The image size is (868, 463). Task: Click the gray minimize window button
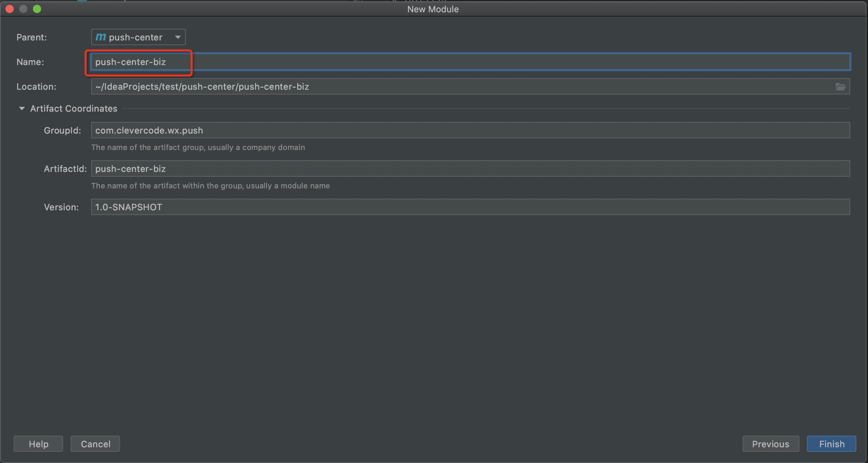(x=23, y=9)
